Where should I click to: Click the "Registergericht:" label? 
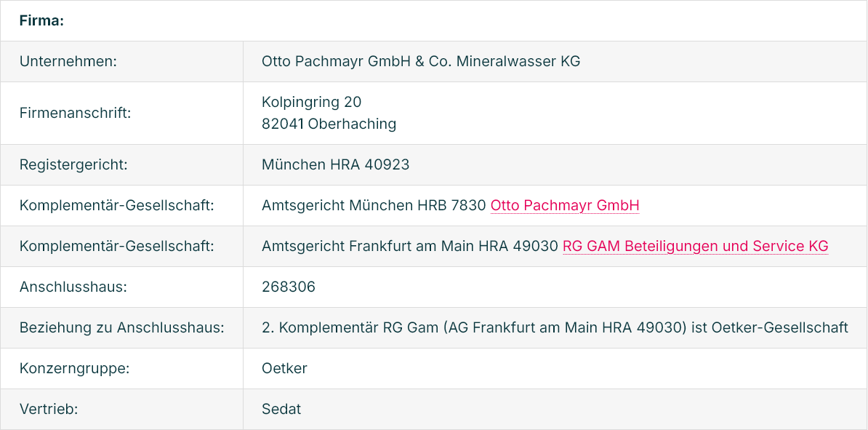pyautogui.click(x=73, y=165)
